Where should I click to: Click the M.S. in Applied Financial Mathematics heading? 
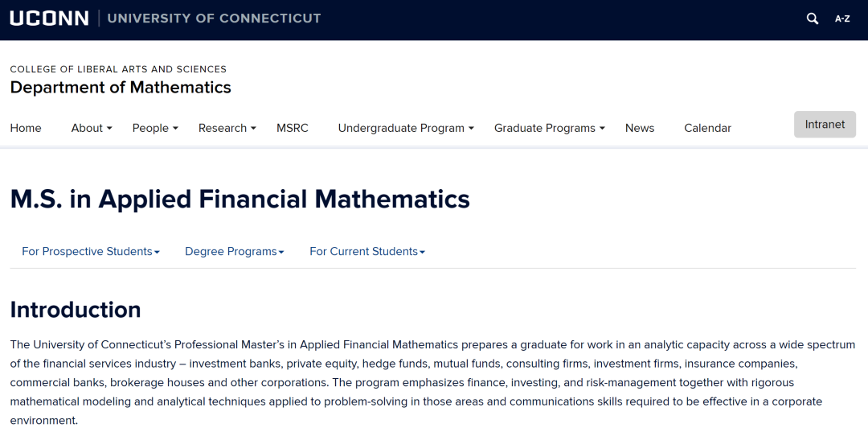click(x=240, y=200)
